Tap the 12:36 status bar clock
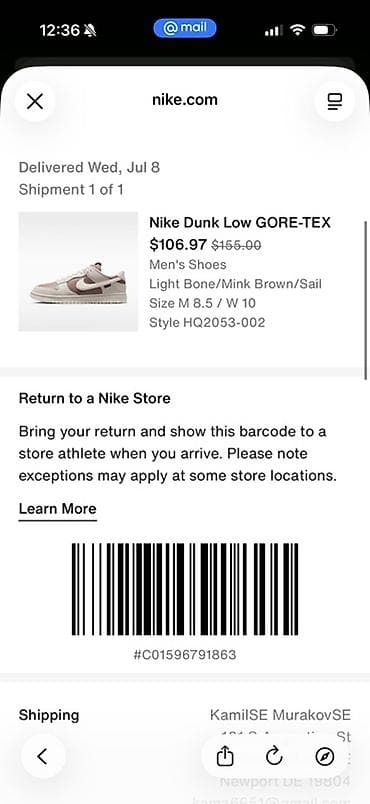This screenshot has height=804, width=370. pos(59,31)
